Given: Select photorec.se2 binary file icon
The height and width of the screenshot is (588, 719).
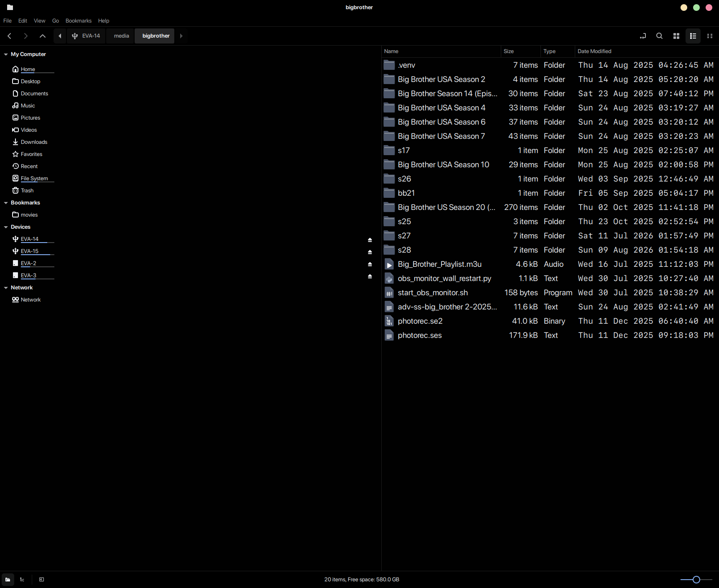Looking at the screenshot, I should 389,321.
